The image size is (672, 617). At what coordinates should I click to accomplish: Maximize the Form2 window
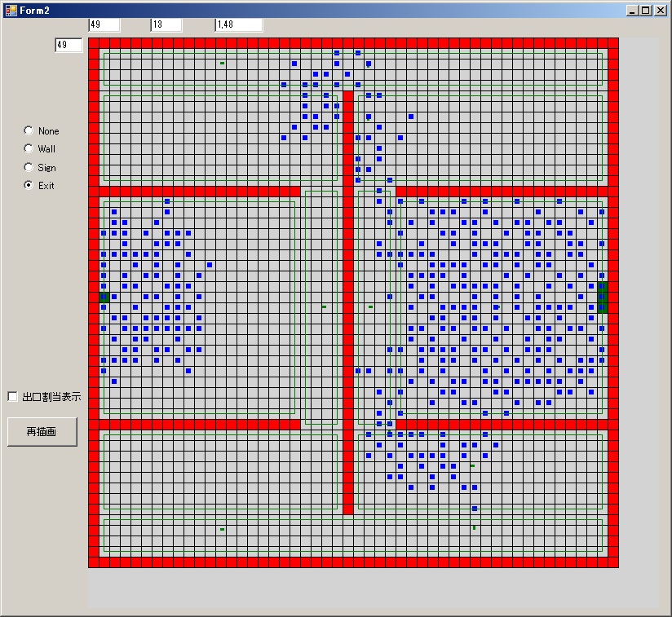(x=645, y=10)
